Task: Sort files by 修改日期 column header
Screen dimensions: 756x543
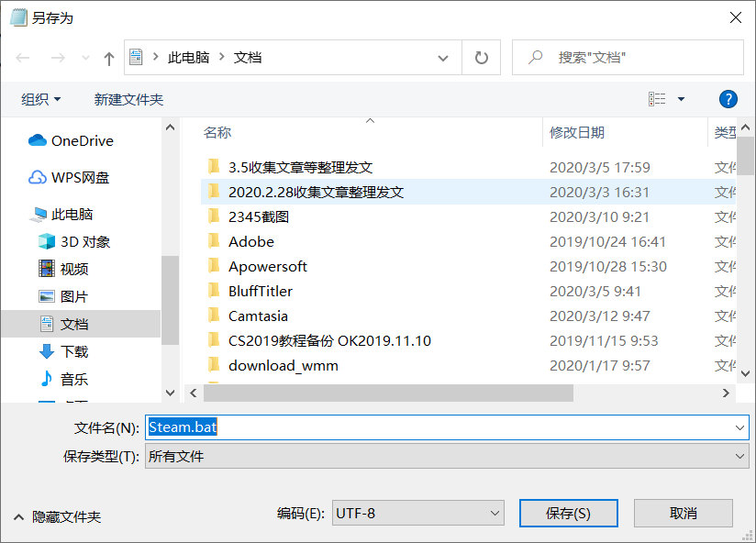Action: click(577, 132)
